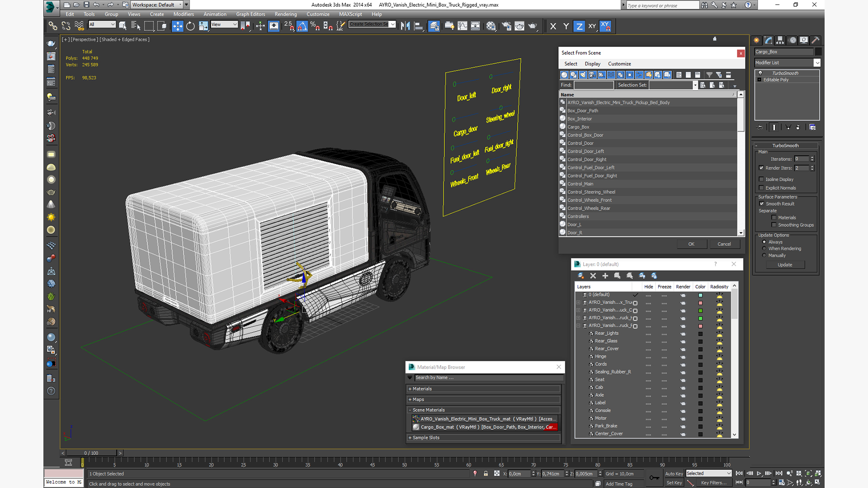Image resolution: width=868 pixels, height=488 pixels.
Task: Click Search by Name field in Material Browser
Action: pyautogui.click(x=488, y=378)
